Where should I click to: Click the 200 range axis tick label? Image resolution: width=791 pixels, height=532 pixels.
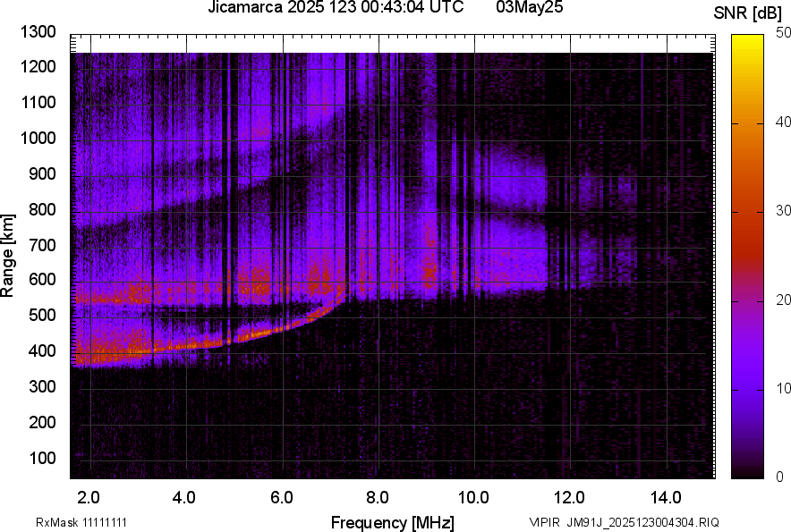click(42, 422)
